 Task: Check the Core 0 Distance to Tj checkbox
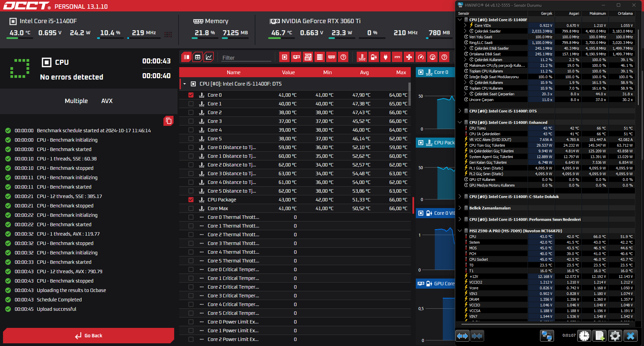[x=191, y=147]
